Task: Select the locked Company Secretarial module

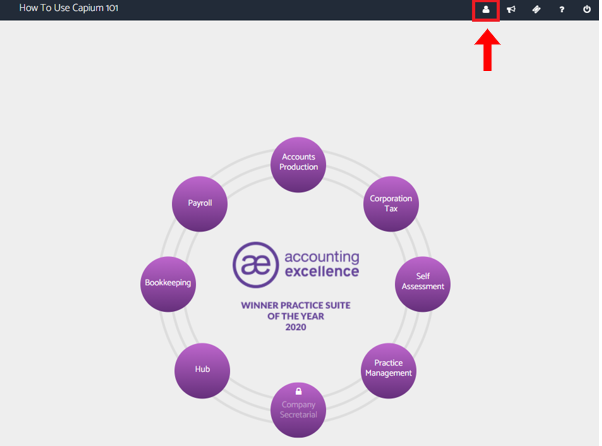Action: point(298,410)
